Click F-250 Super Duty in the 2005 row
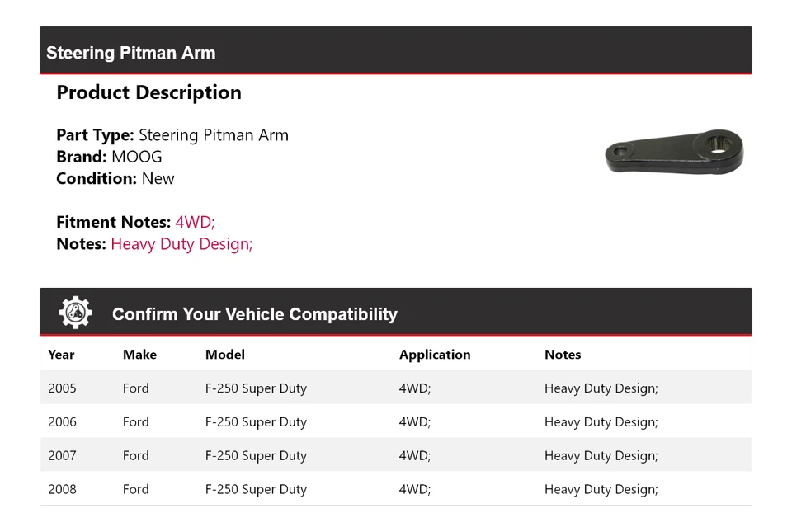The height and width of the screenshot is (532, 792). [x=256, y=388]
